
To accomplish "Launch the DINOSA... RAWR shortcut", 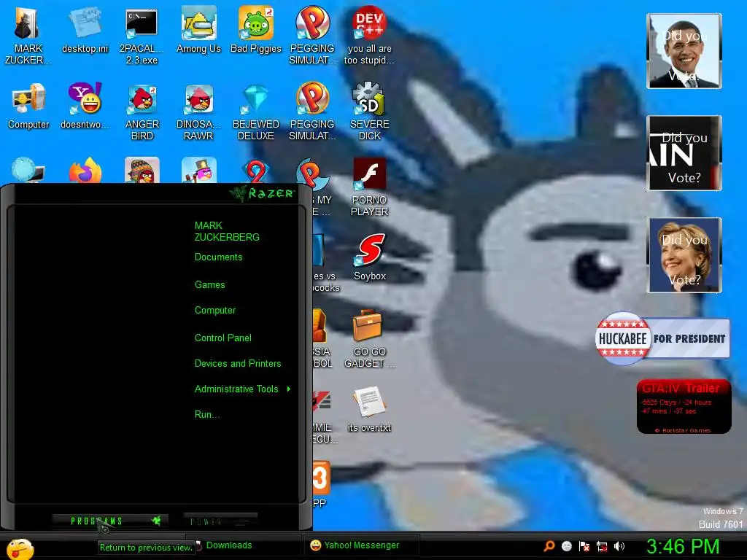I will 198,111.
